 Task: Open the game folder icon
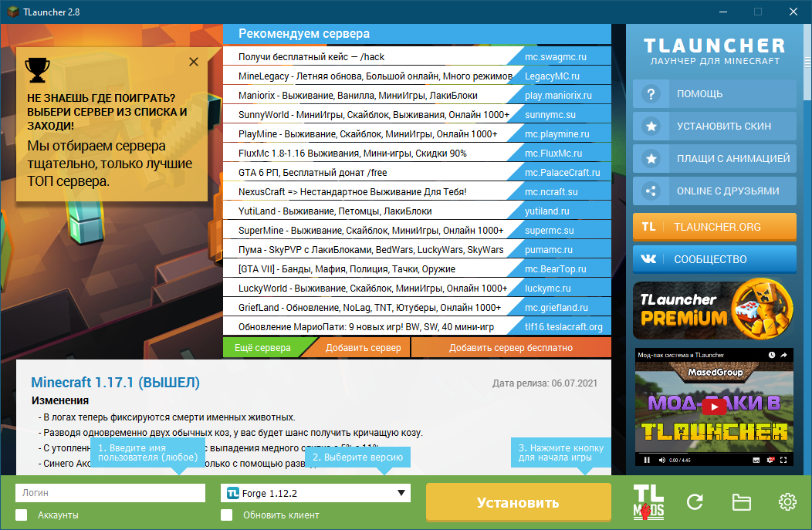pyautogui.click(x=741, y=502)
